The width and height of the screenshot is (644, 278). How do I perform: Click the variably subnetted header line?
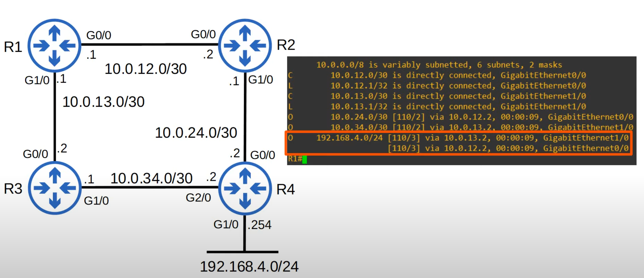(x=439, y=65)
